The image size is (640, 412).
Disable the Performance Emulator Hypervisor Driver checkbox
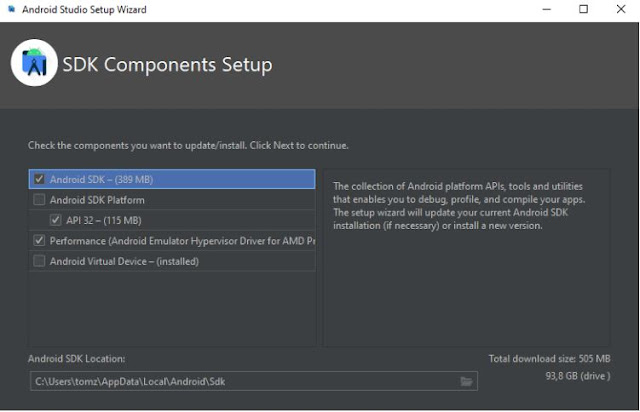click(x=39, y=241)
